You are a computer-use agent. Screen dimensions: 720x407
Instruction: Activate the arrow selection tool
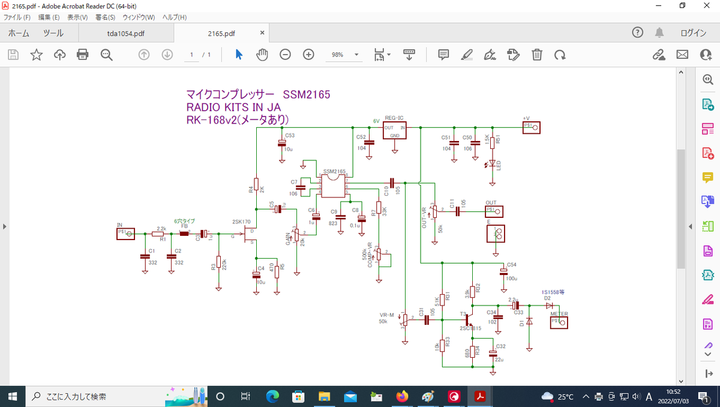point(239,54)
